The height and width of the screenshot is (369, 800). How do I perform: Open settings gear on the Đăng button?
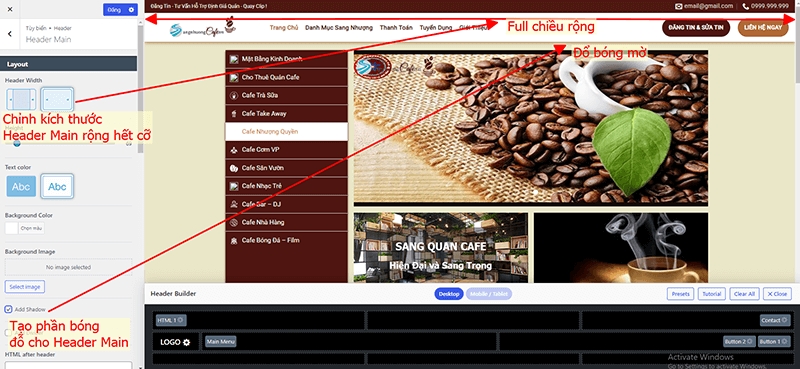tap(131, 10)
